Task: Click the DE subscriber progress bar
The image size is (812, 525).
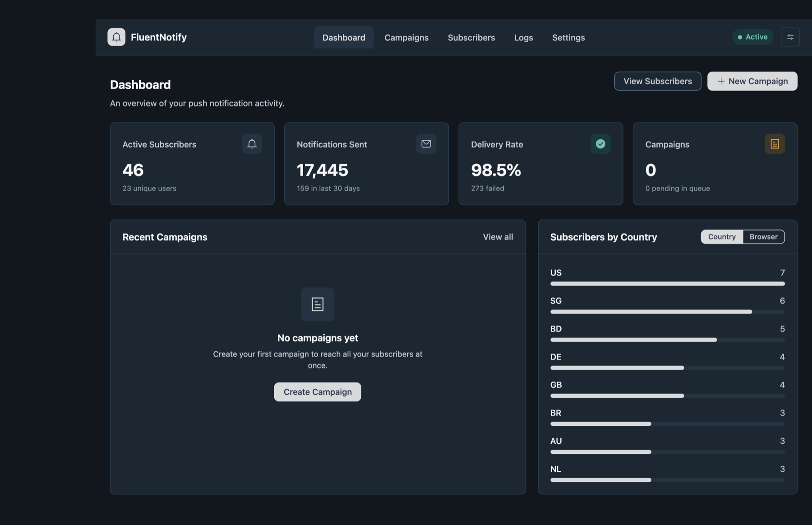Action: [668, 368]
